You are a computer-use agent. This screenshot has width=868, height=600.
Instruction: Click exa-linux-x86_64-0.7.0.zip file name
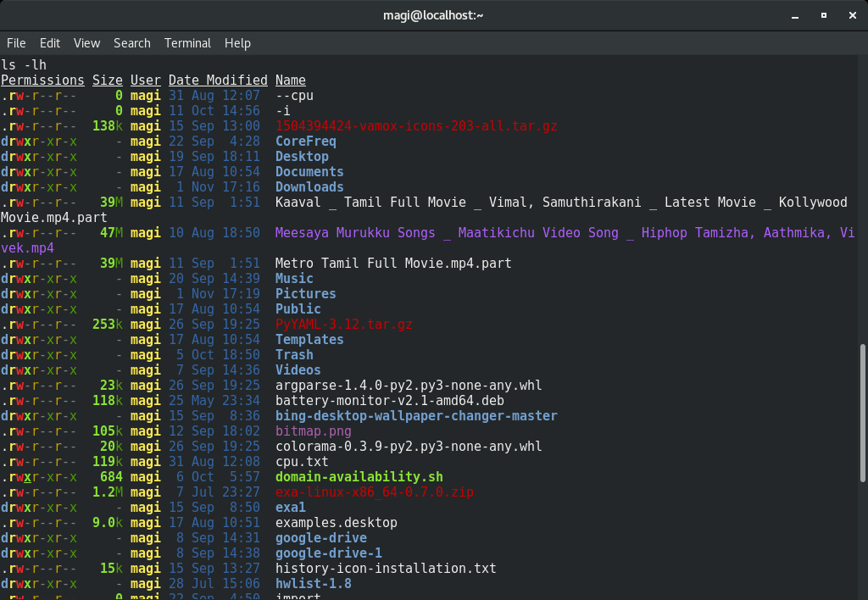point(375,492)
